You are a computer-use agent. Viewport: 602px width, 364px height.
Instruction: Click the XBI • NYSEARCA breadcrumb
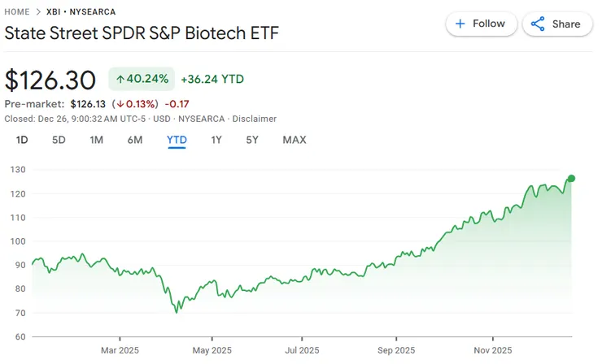click(x=81, y=12)
